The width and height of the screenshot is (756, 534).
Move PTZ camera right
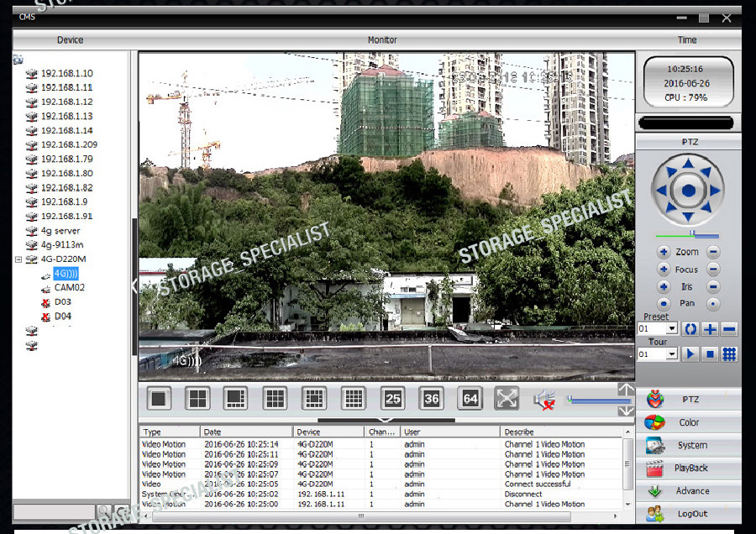pyautogui.click(x=715, y=191)
